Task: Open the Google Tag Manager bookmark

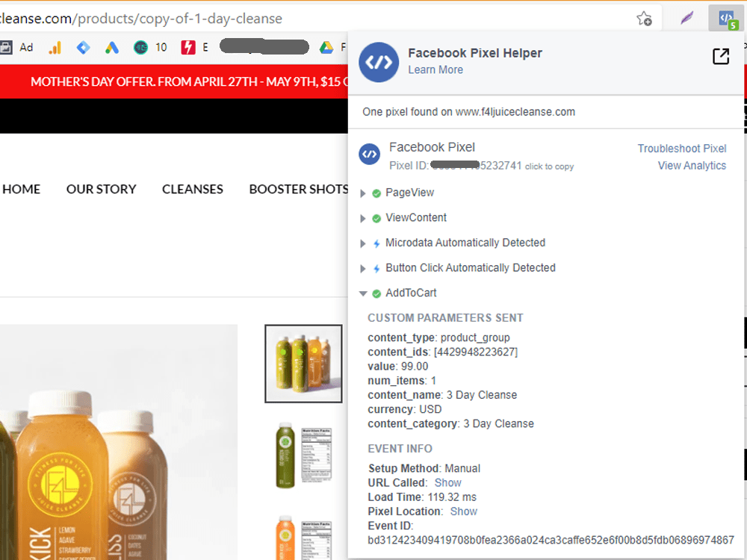Action: [84, 47]
